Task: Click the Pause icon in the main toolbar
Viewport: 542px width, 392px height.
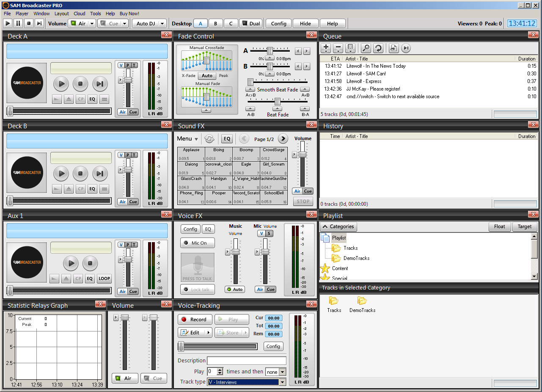Action: 19,24
